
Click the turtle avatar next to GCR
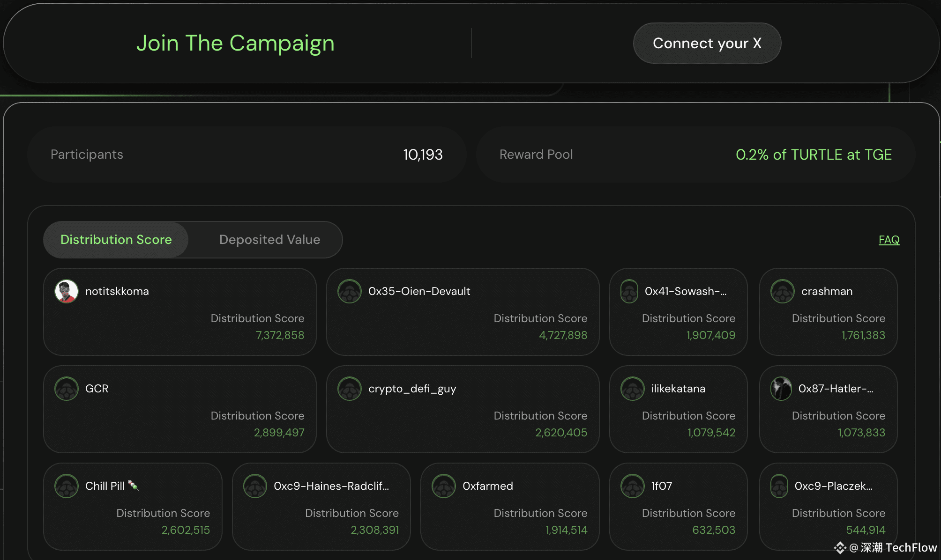tap(67, 389)
